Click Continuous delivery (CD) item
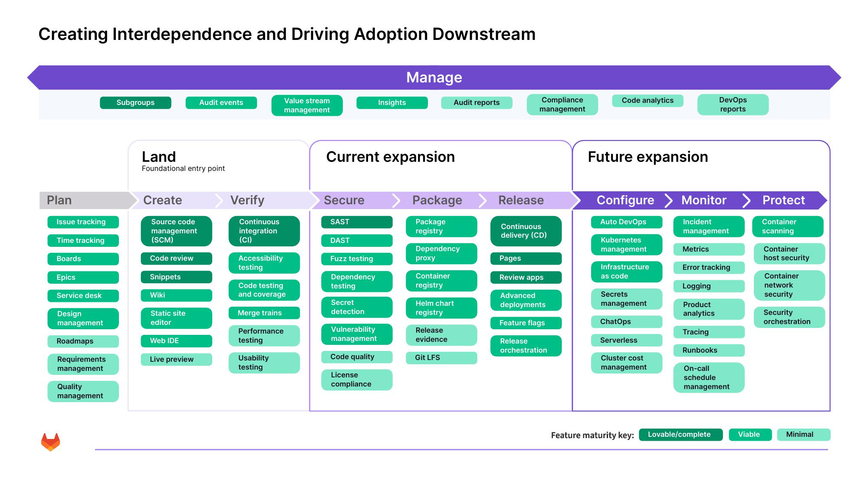This screenshot has width=868, height=488. coord(526,231)
